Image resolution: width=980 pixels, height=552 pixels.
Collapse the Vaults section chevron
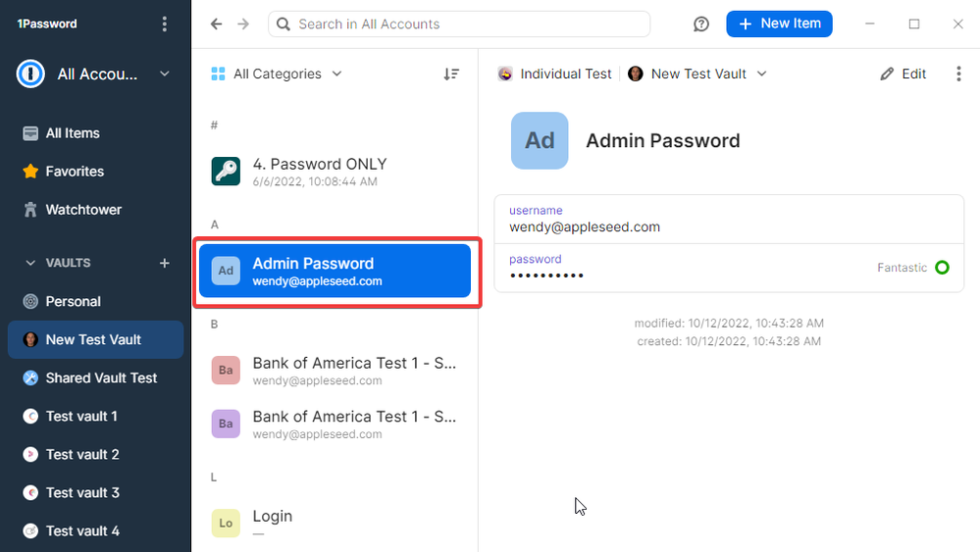(x=30, y=263)
